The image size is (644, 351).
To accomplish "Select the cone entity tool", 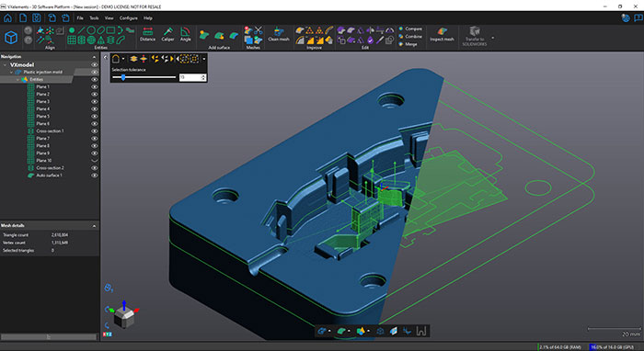I will [100, 40].
